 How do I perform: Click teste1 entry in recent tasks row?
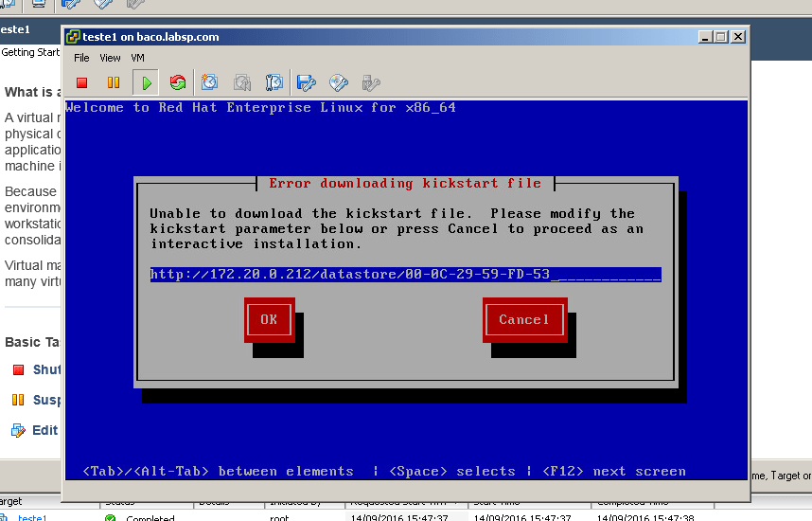tap(32, 517)
